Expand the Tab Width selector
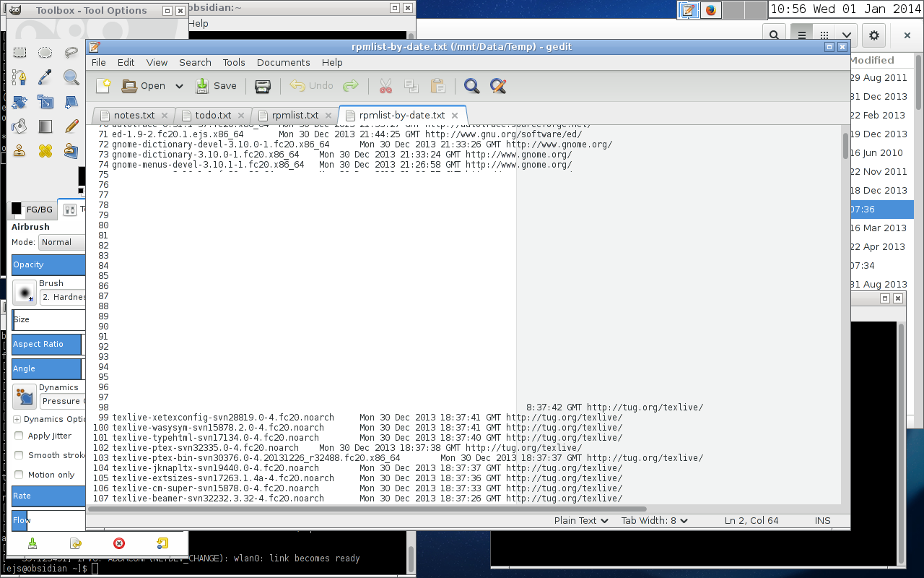 (654, 520)
